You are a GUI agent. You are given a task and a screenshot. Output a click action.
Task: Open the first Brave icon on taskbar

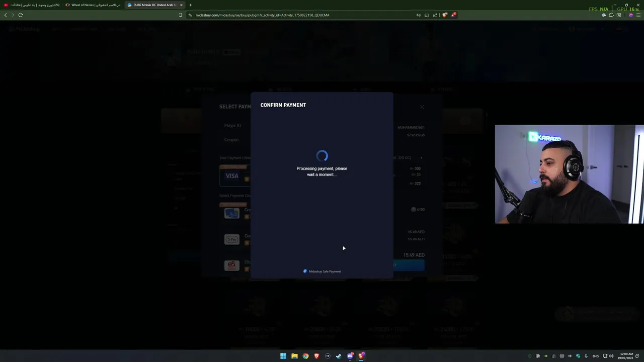click(316, 356)
